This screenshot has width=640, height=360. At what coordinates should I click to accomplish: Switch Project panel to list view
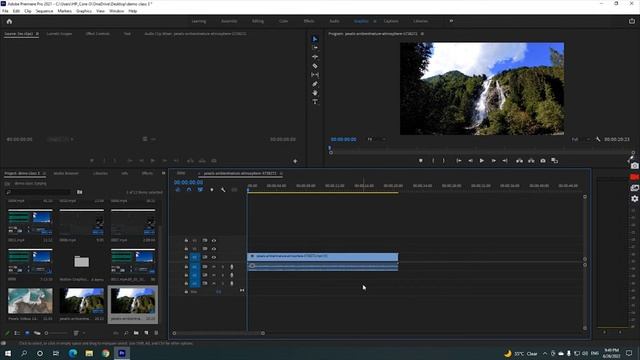click(x=17, y=333)
